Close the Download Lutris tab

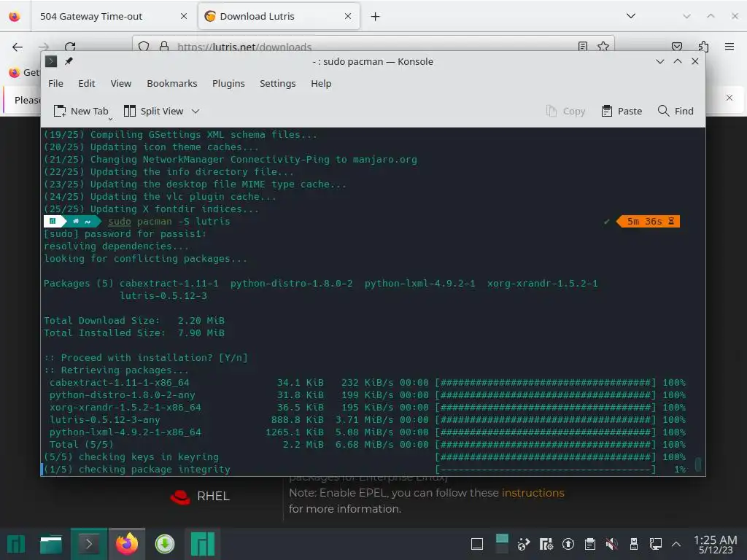[348, 16]
